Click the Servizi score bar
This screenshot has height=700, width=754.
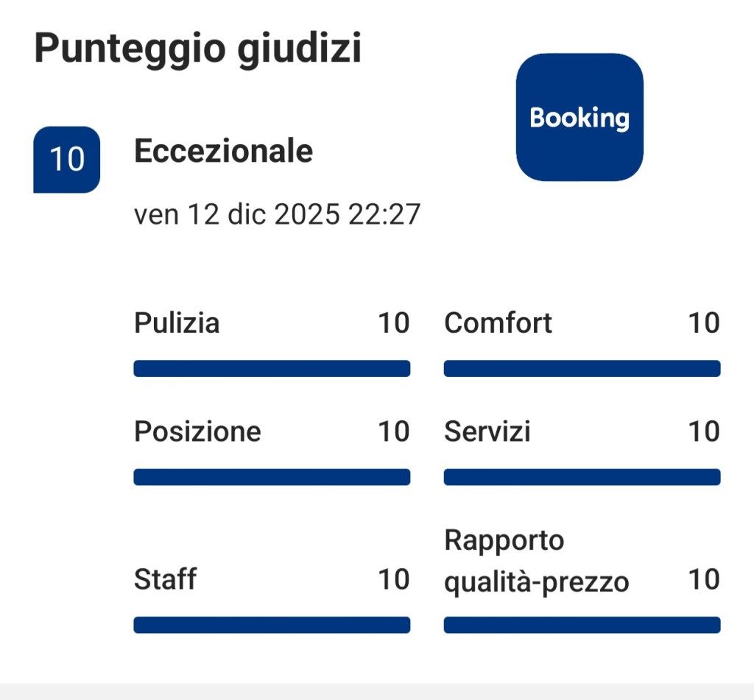pos(582,477)
